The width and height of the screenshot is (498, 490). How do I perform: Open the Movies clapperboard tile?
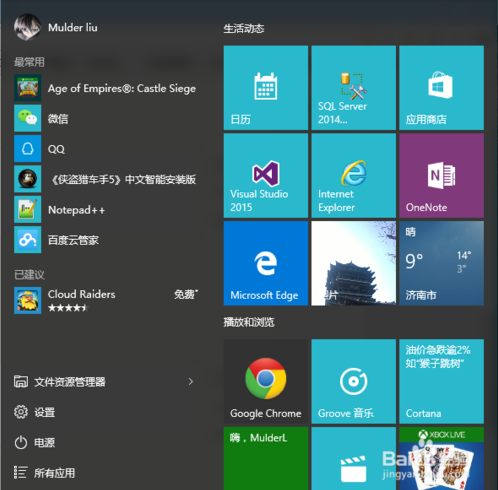(x=354, y=459)
